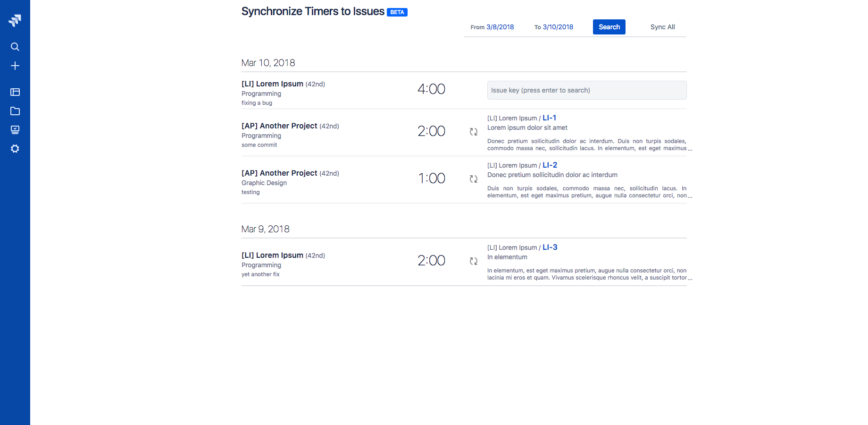This screenshot has height=425, width=868.
Task: Create new item with the plus icon
Action: (x=15, y=66)
